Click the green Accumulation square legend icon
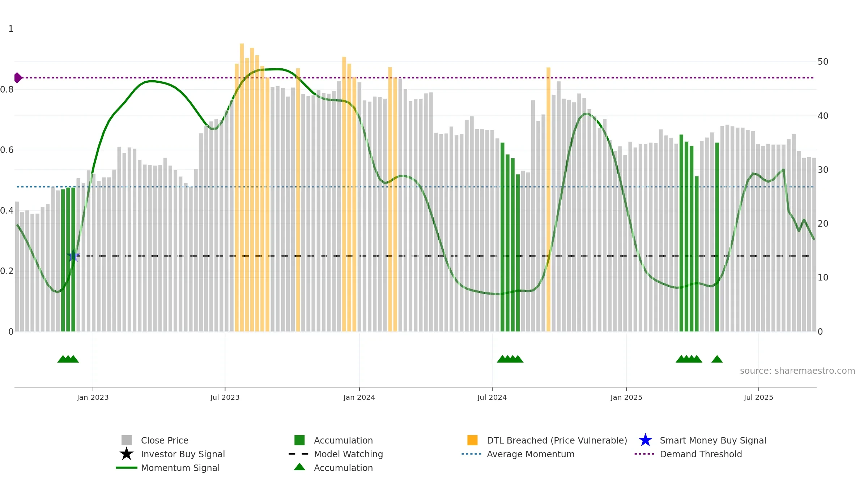The image size is (868, 488). click(x=299, y=440)
